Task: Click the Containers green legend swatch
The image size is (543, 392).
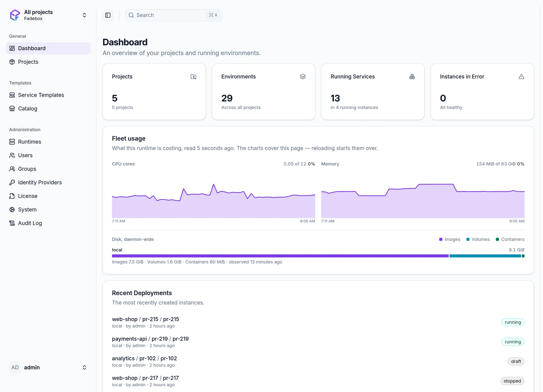Action: [498, 239]
